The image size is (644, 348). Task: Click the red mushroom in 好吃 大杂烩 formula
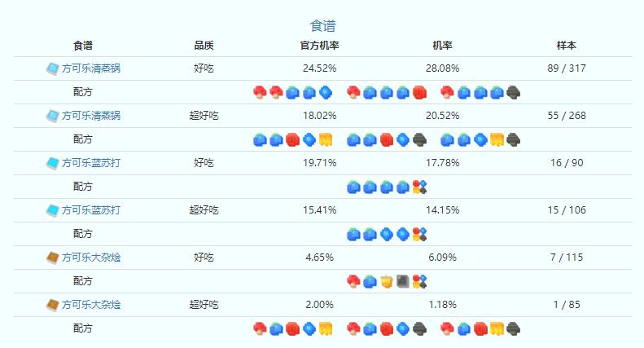point(354,281)
